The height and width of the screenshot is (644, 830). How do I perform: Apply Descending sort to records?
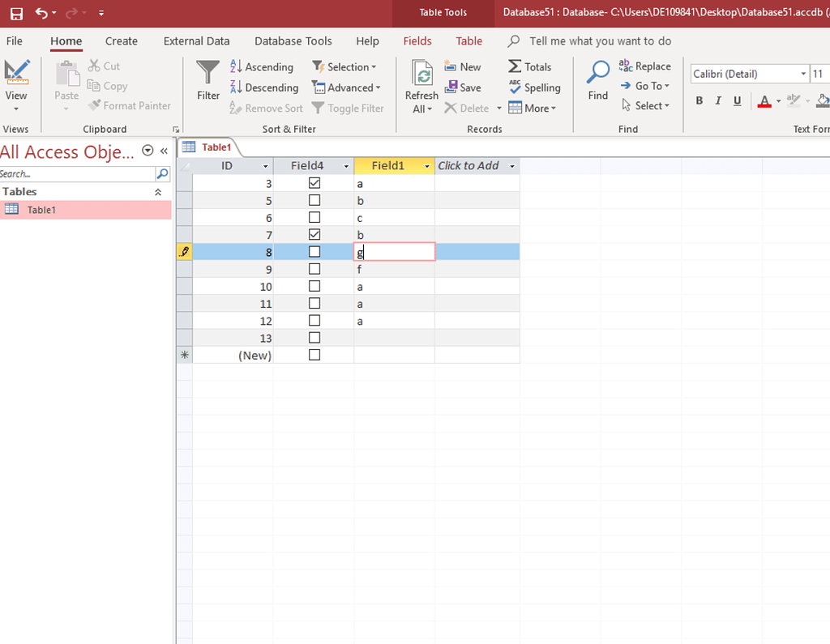(265, 87)
